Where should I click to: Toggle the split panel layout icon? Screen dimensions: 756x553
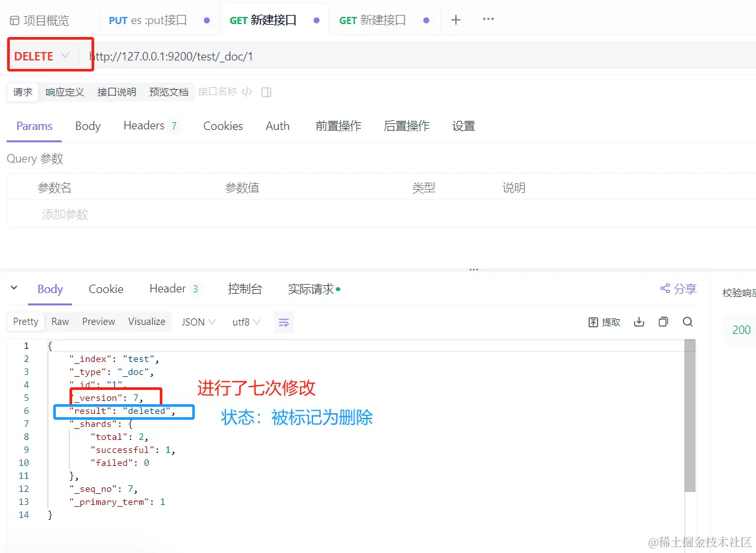[x=266, y=92]
